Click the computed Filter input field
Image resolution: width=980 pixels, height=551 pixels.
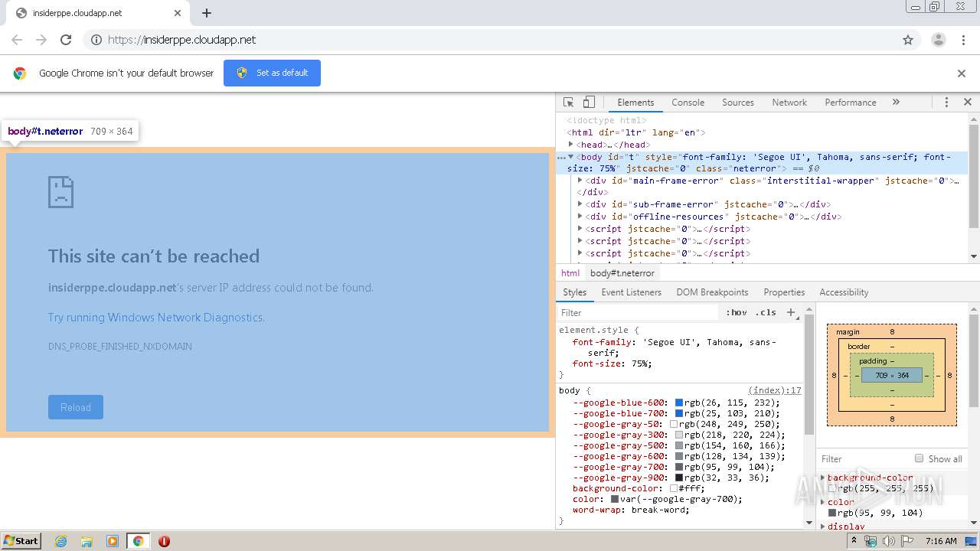click(x=864, y=459)
